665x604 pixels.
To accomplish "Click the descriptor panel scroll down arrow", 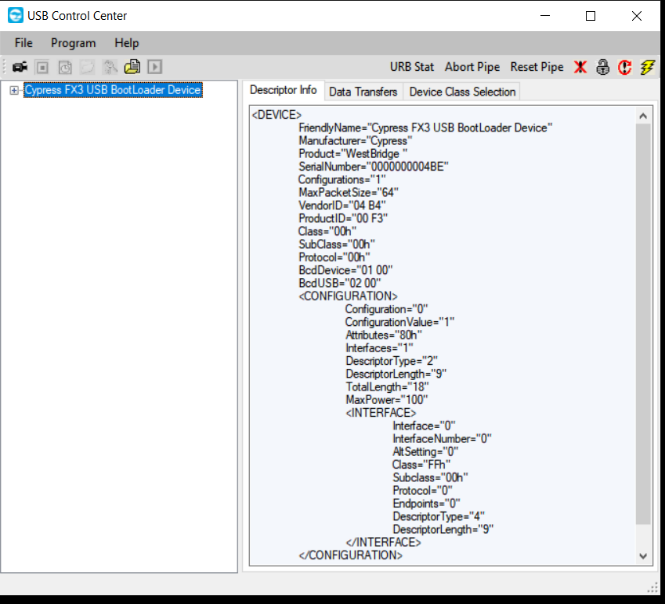I will 643,556.
